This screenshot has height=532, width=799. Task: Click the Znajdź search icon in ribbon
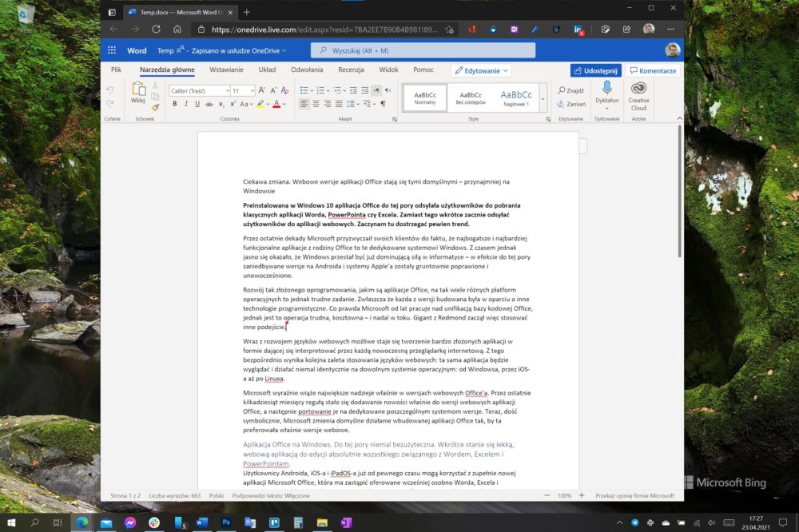coord(562,90)
